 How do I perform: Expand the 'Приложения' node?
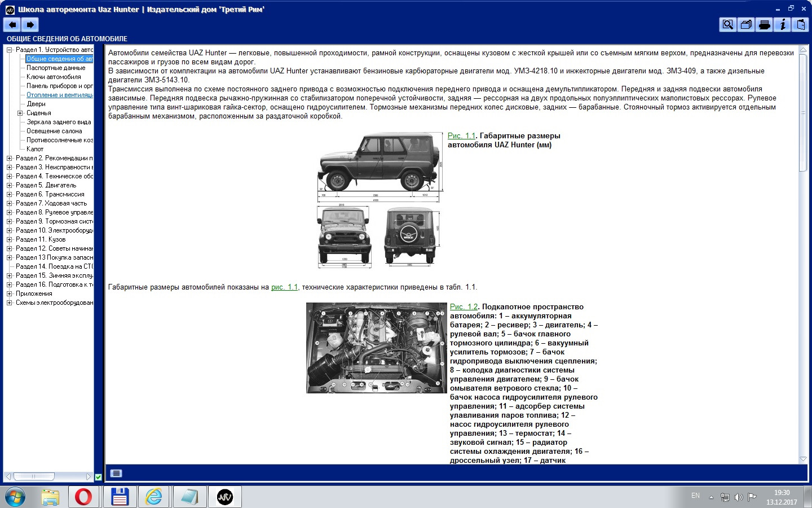coord(10,294)
